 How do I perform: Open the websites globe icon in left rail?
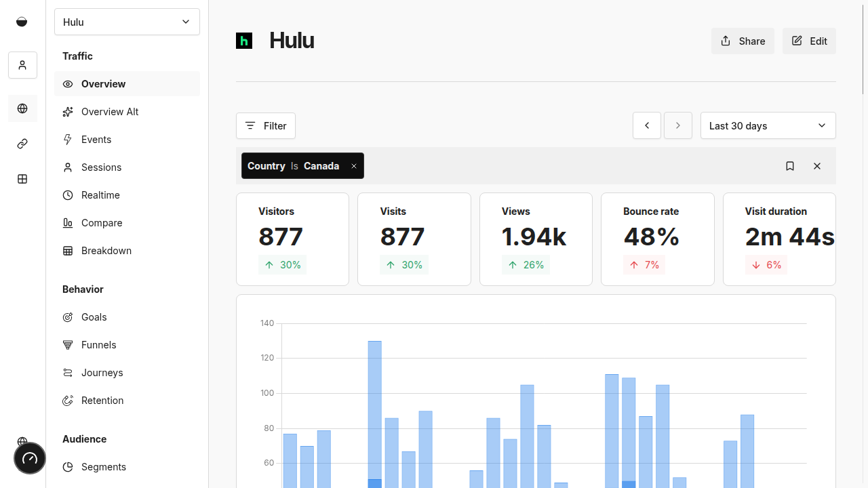click(22, 108)
